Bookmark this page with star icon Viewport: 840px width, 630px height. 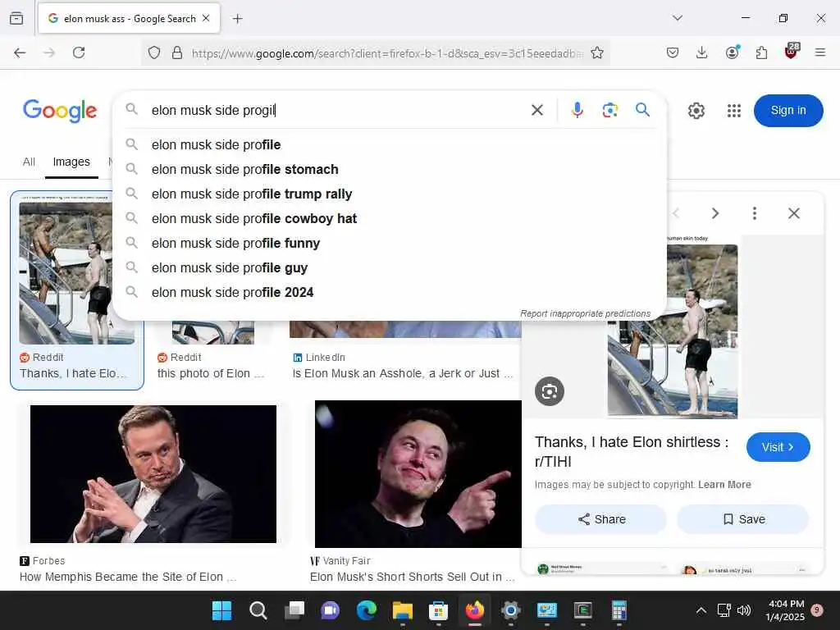point(597,52)
